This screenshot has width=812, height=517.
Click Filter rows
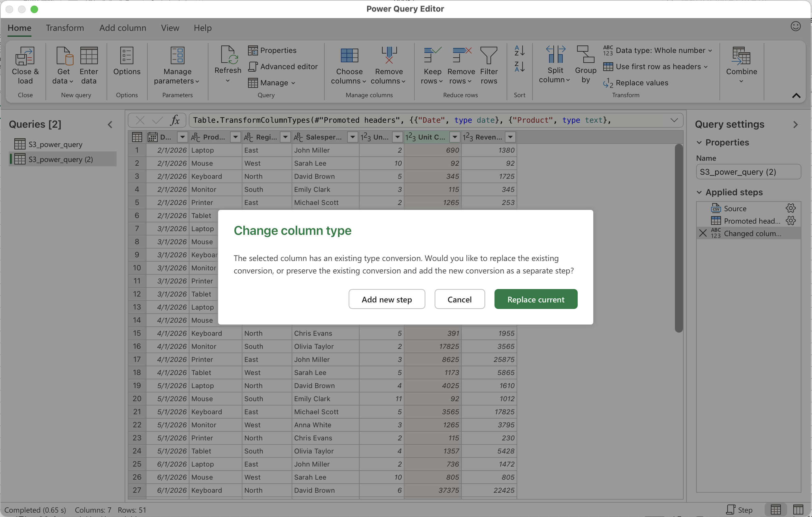point(489,65)
